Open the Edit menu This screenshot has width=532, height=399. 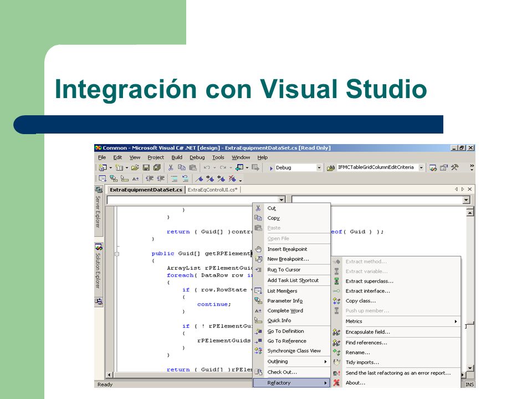coord(117,157)
